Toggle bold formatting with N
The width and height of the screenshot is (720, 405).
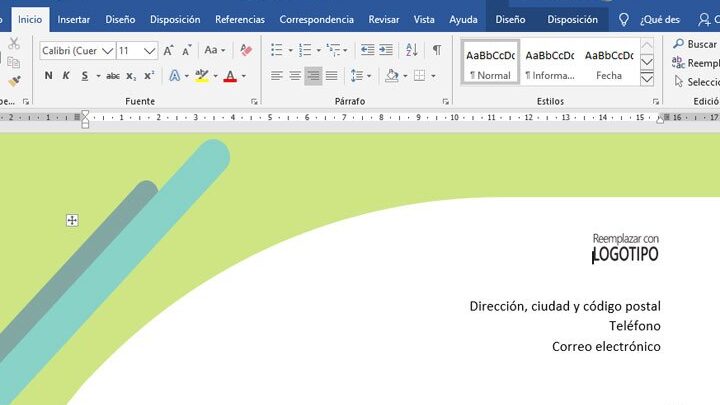(x=48, y=76)
